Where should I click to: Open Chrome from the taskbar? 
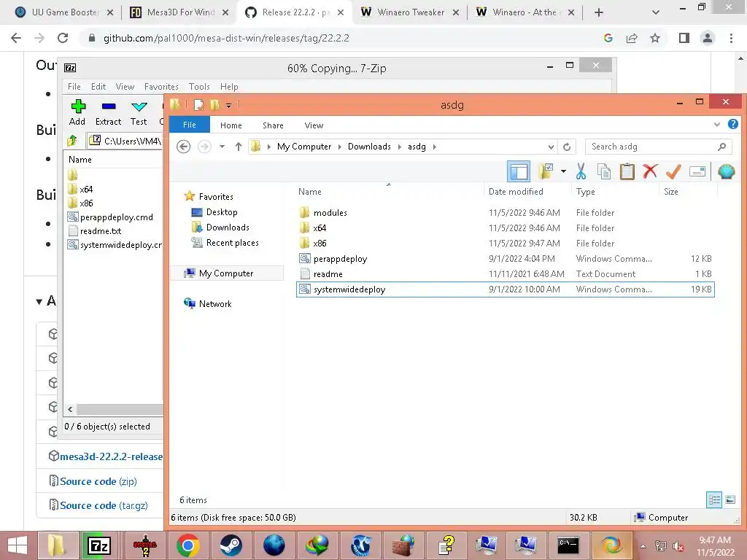187,545
